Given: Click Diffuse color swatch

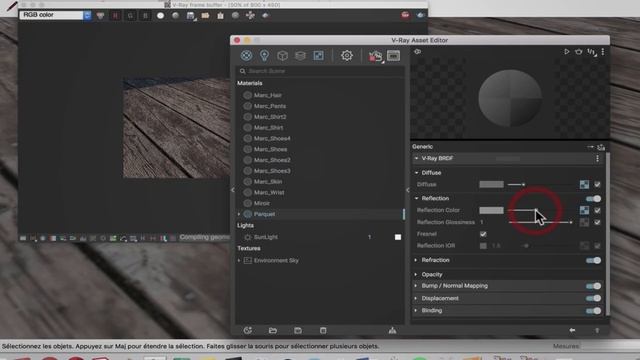Looking at the screenshot, I should [x=491, y=184].
